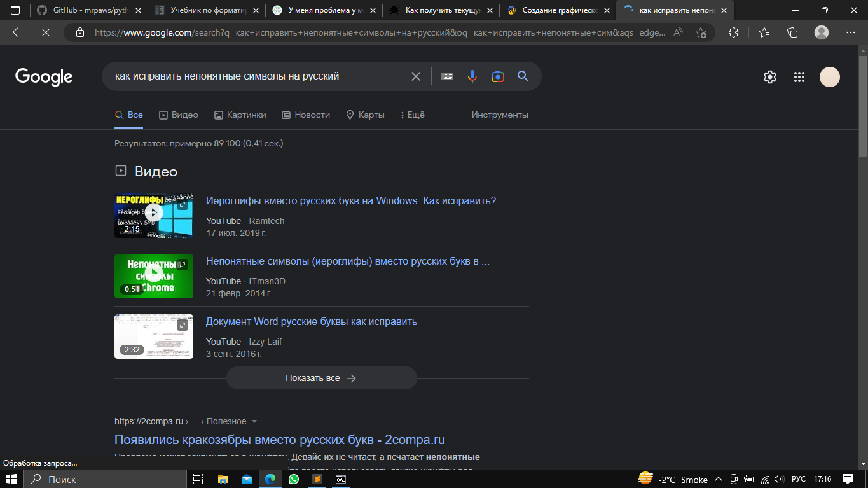The height and width of the screenshot is (488, 868).
Task: Open Sublime Text from taskbar
Action: 317,479
